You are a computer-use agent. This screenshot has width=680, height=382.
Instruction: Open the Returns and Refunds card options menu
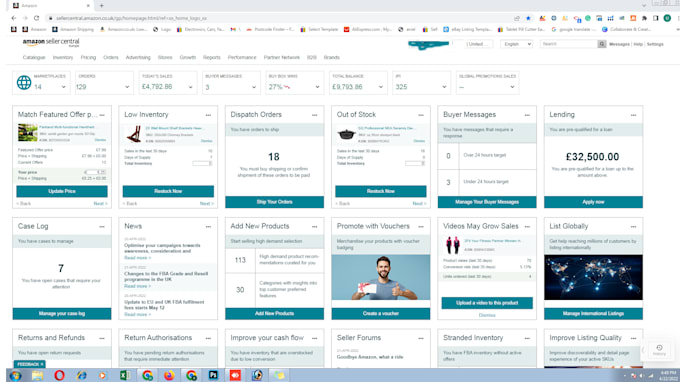(102, 338)
